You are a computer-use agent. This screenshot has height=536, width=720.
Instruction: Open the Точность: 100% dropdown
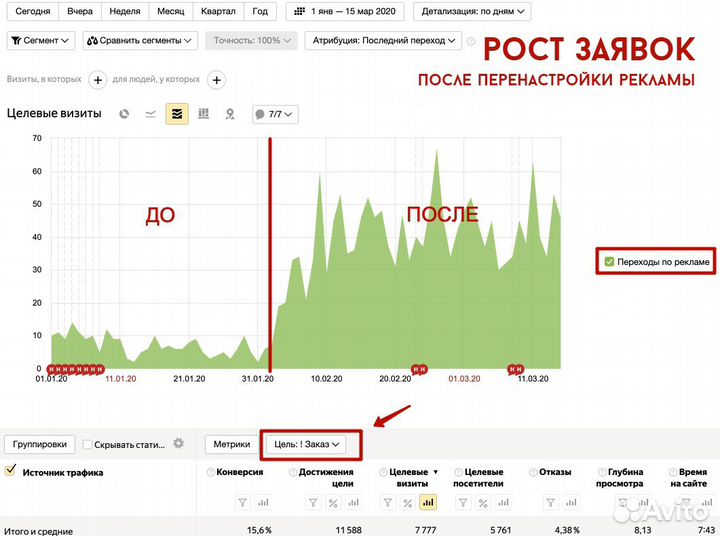point(251,40)
